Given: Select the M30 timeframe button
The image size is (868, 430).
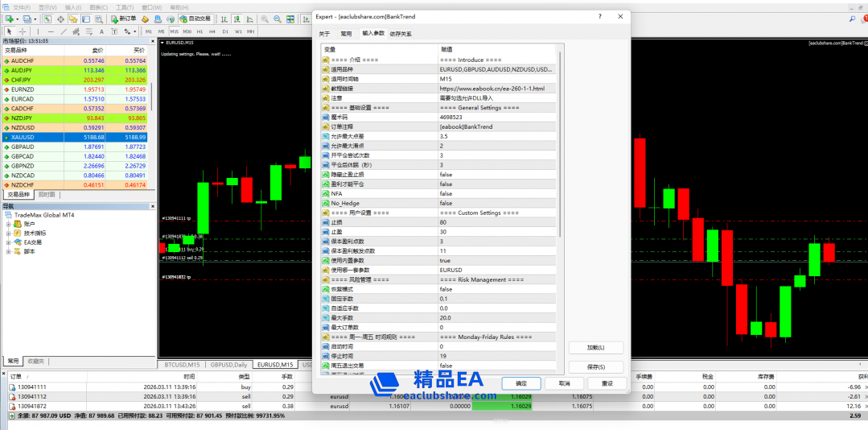Looking at the screenshot, I should click(187, 31).
